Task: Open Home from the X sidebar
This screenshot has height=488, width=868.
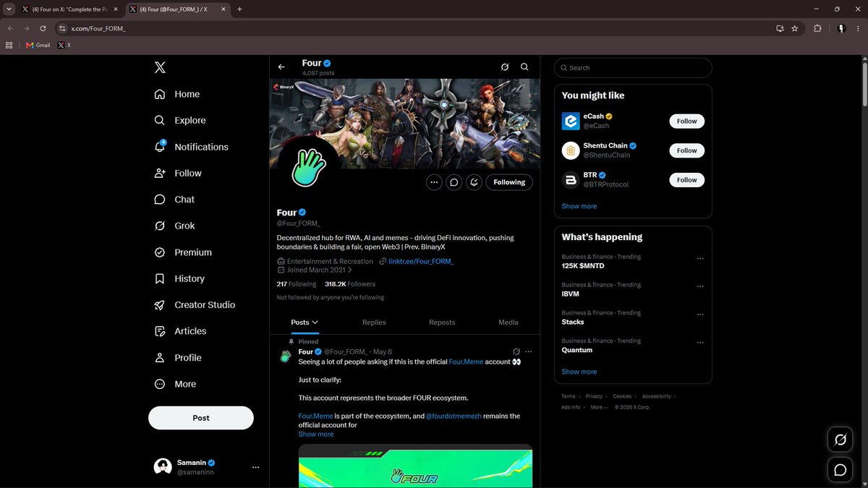Action: tap(177, 94)
